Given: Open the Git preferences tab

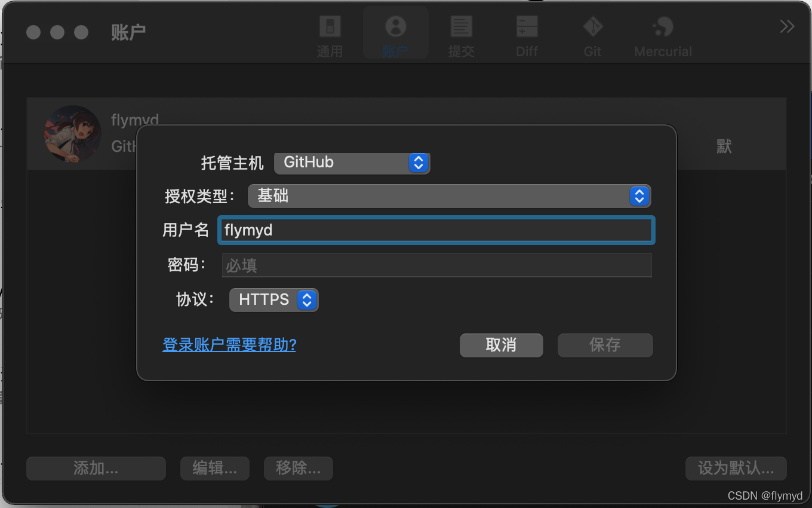Looking at the screenshot, I should point(592,36).
